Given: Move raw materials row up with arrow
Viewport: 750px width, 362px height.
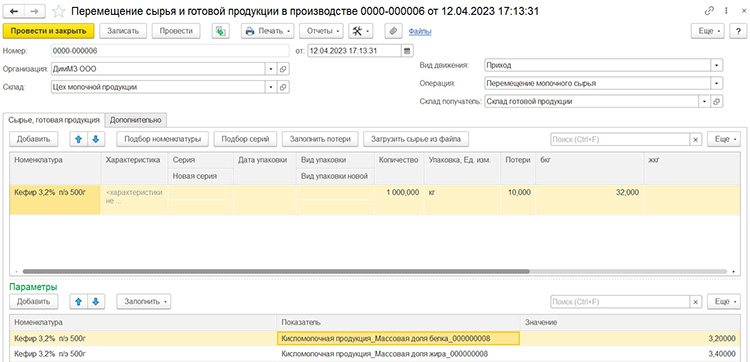Looking at the screenshot, I should tap(79, 139).
